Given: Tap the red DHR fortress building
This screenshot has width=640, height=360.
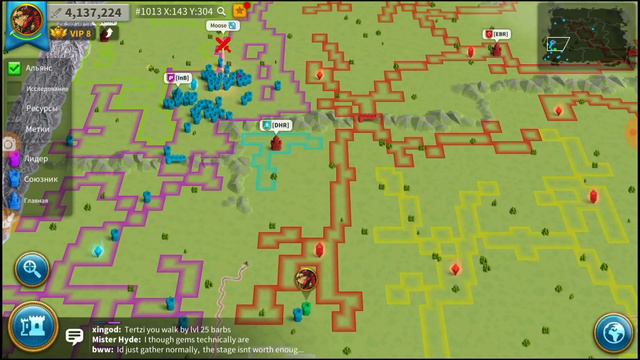Looking at the screenshot, I should coord(276,143).
